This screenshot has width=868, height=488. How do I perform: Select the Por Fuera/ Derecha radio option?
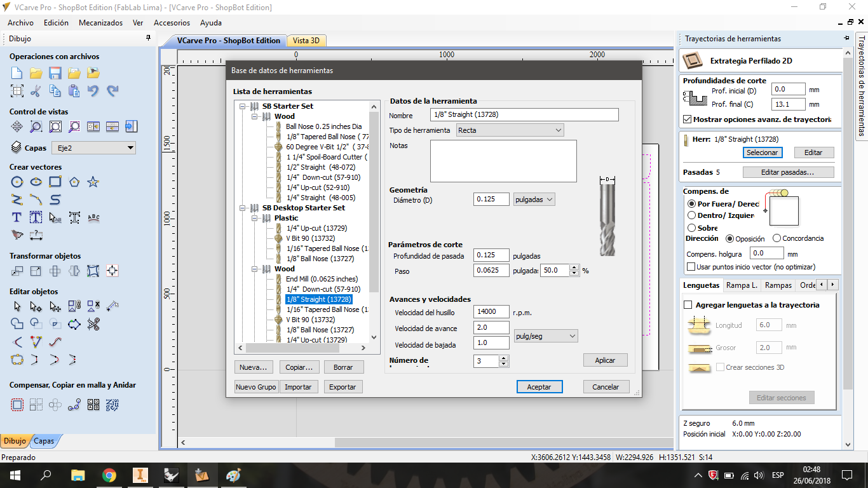tap(692, 204)
